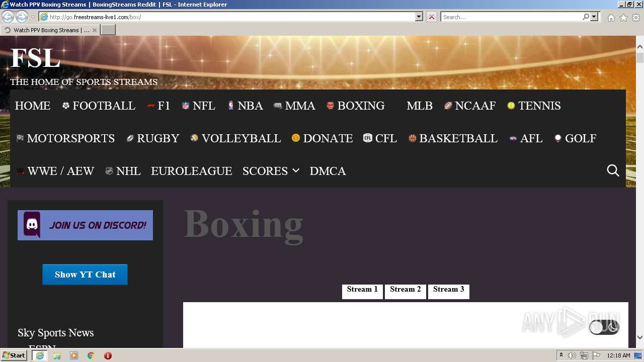Click the search magnifier in browser search box
The height and width of the screenshot is (362, 644).
(x=586, y=17)
